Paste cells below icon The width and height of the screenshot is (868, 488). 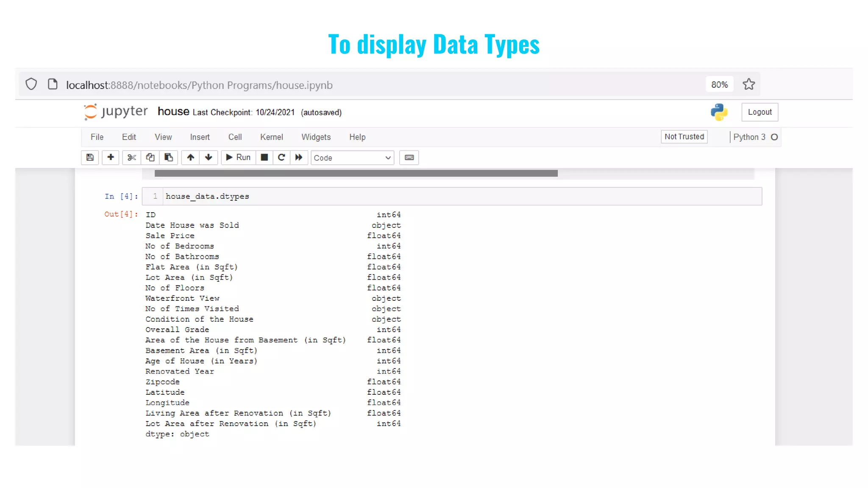(169, 158)
